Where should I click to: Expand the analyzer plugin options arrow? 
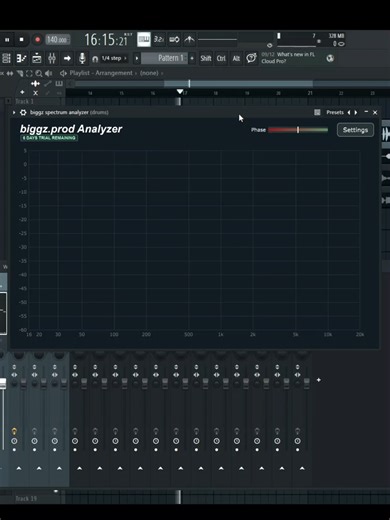click(x=14, y=113)
